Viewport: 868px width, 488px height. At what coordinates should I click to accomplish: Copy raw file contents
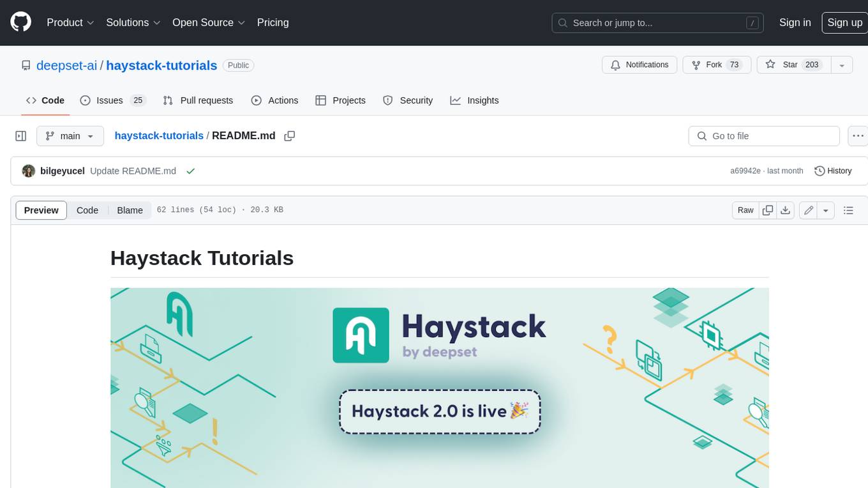pos(768,210)
